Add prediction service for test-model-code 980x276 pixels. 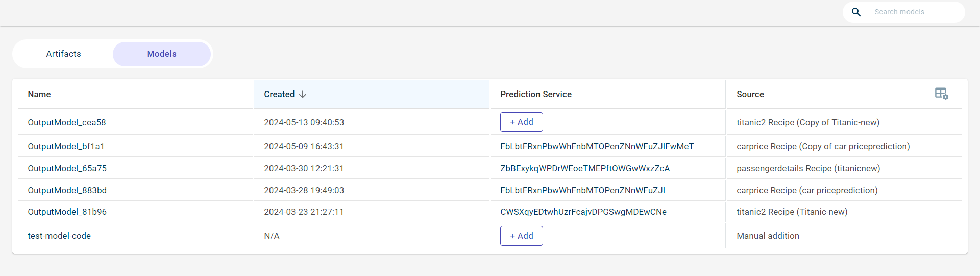[521, 236]
